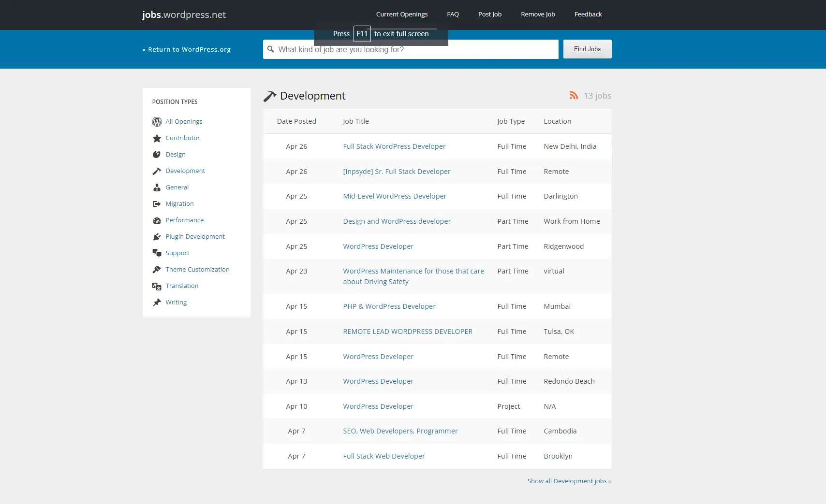Open WordPress Developer job in Redondo Beach

(x=378, y=381)
